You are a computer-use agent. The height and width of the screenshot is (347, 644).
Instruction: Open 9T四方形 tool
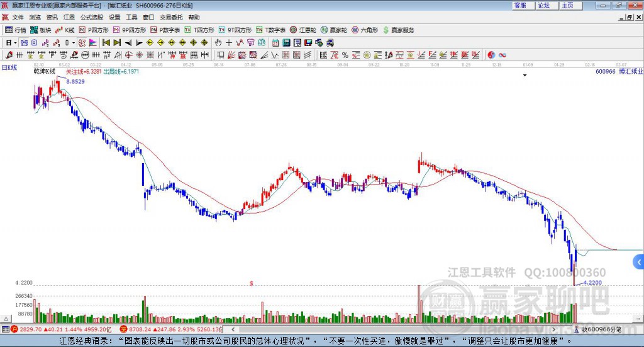point(235,30)
